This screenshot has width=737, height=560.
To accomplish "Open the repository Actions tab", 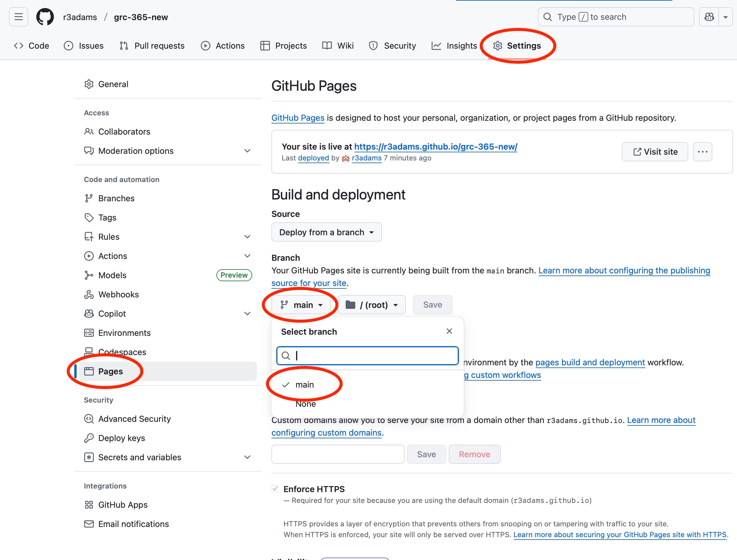I will click(x=223, y=46).
